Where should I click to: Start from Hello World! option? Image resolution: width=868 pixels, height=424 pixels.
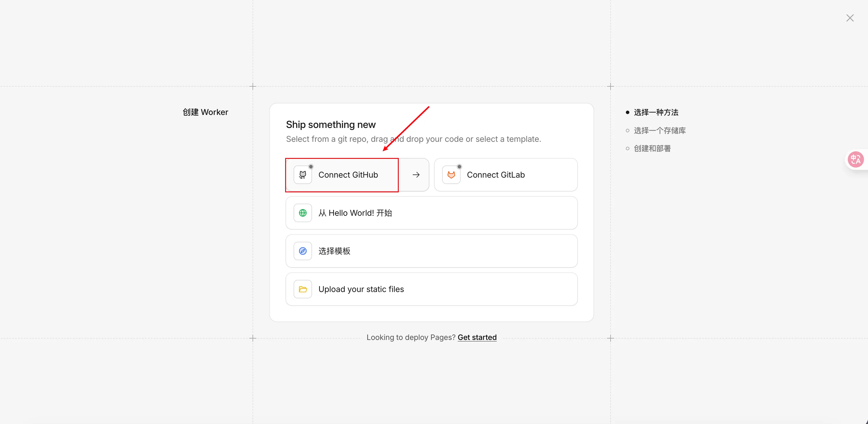click(x=431, y=213)
